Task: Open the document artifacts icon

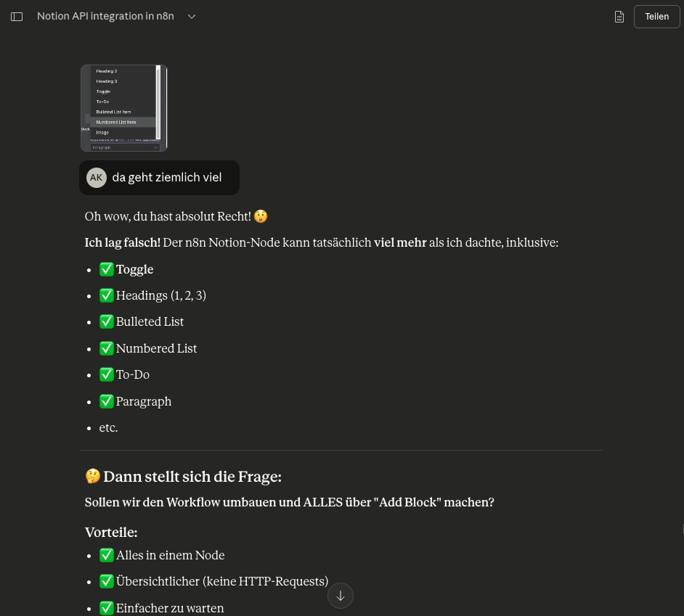Action: [619, 17]
